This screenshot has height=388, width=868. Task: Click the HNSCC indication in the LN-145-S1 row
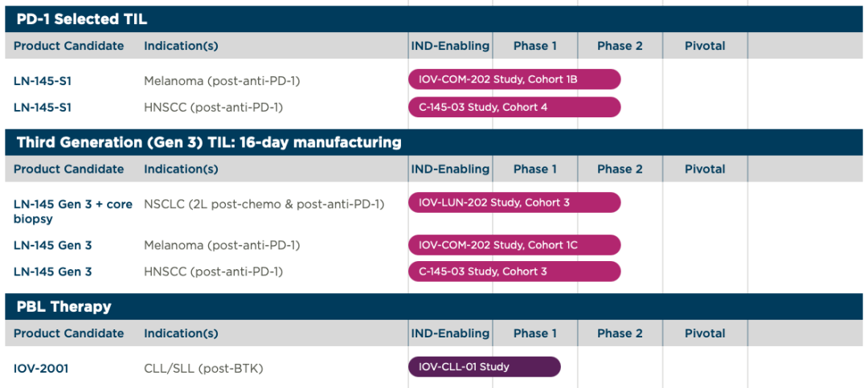213,108
